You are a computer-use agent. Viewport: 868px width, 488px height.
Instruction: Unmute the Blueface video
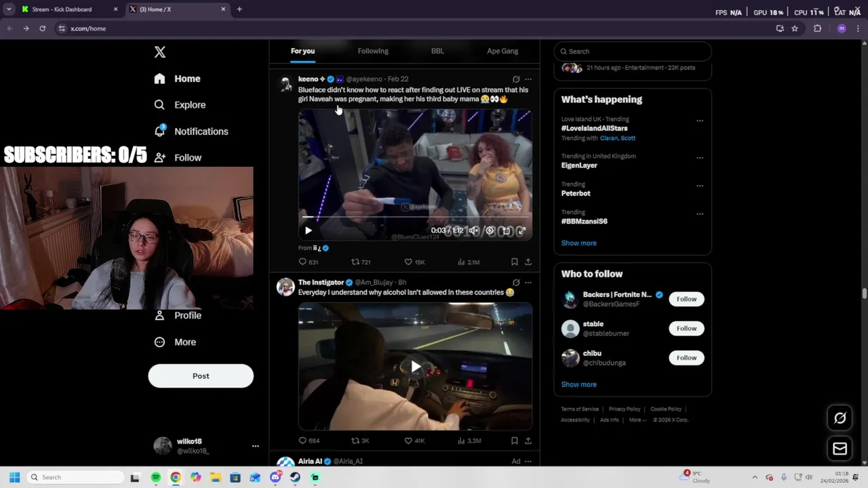473,230
